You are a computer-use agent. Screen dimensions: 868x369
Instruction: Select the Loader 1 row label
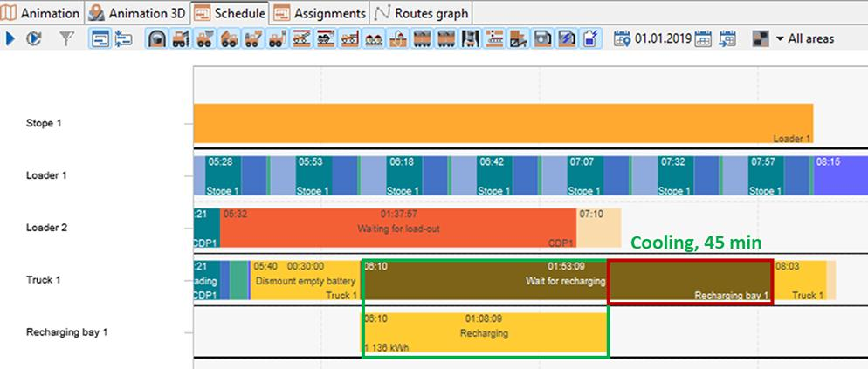pyautogui.click(x=46, y=175)
